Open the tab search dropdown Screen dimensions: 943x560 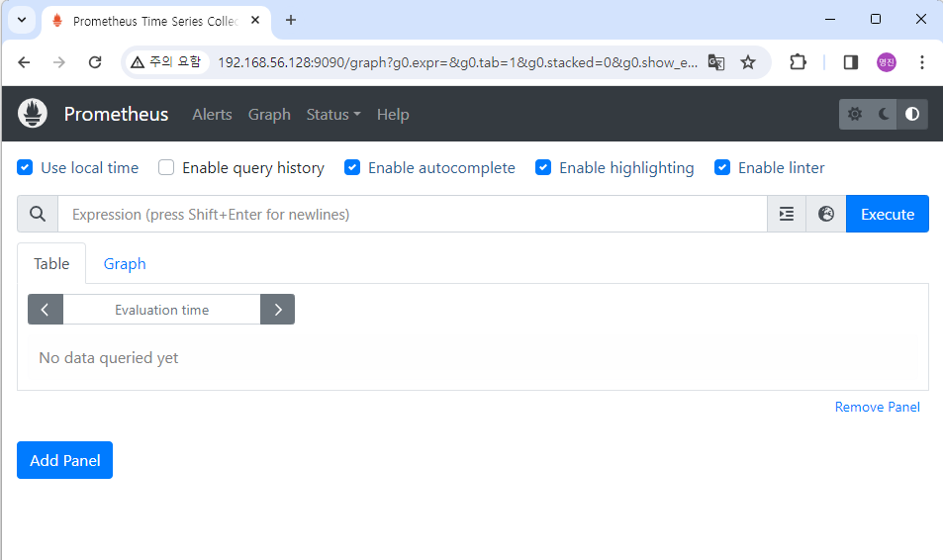pos(22,20)
